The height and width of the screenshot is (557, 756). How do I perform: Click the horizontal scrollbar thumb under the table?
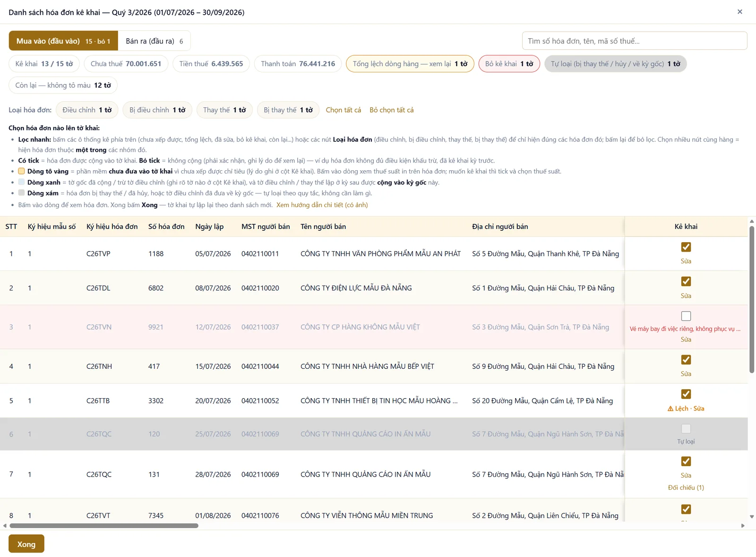point(104,525)
